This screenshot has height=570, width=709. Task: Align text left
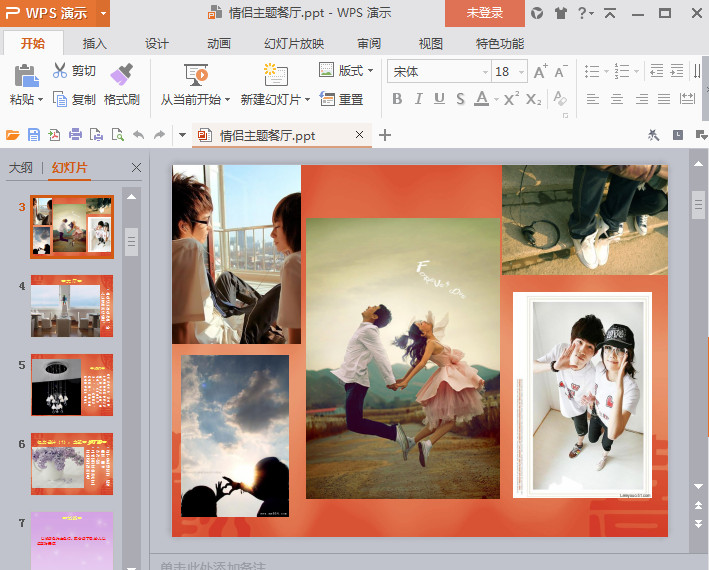click(592, 99)
